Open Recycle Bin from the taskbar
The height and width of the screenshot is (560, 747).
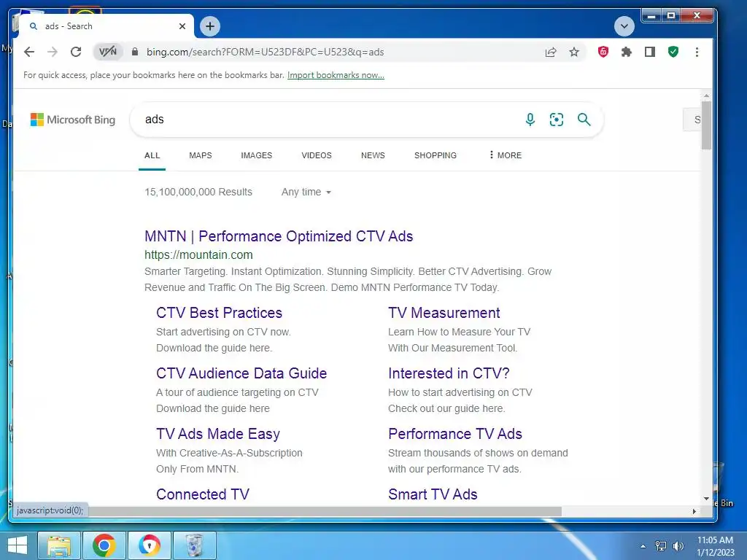(194, 545)
